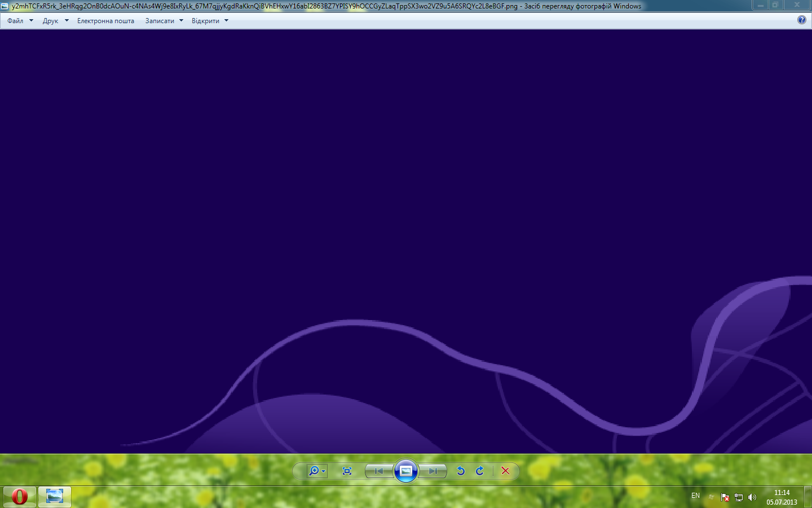Minimize the Photo Viewer window
812x508 pixels.
[x=760, y=5]
